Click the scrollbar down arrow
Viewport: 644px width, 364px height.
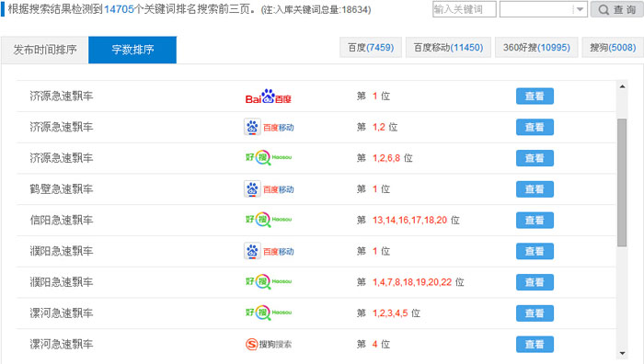click(622, 353)
